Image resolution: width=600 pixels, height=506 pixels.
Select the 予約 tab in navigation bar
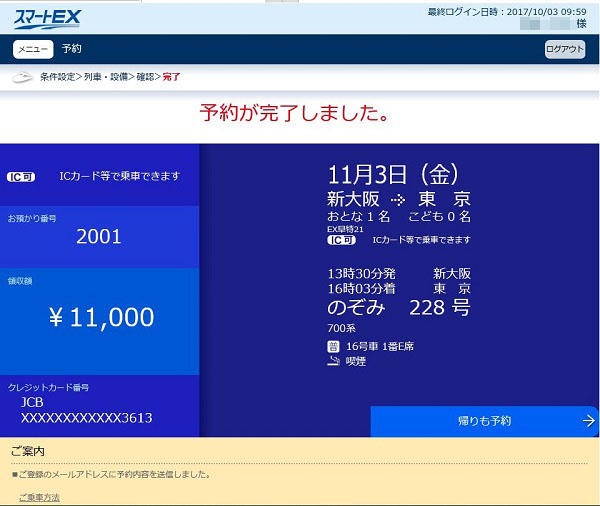[x=72, y=49]
